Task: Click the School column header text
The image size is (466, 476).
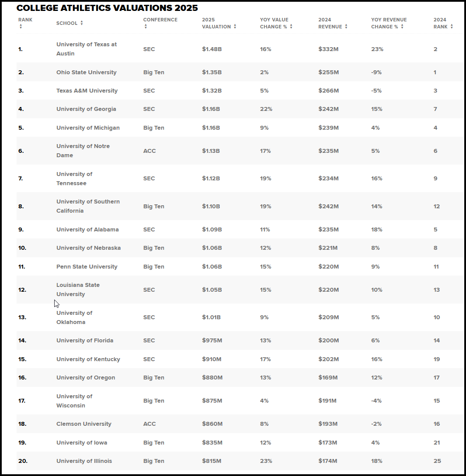Action: (67, 23)
